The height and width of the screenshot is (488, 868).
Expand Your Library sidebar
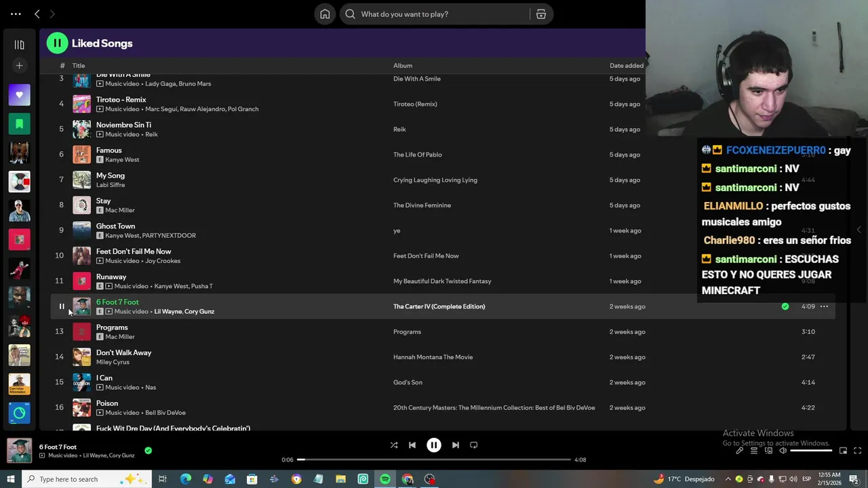[x=19, y=45]
